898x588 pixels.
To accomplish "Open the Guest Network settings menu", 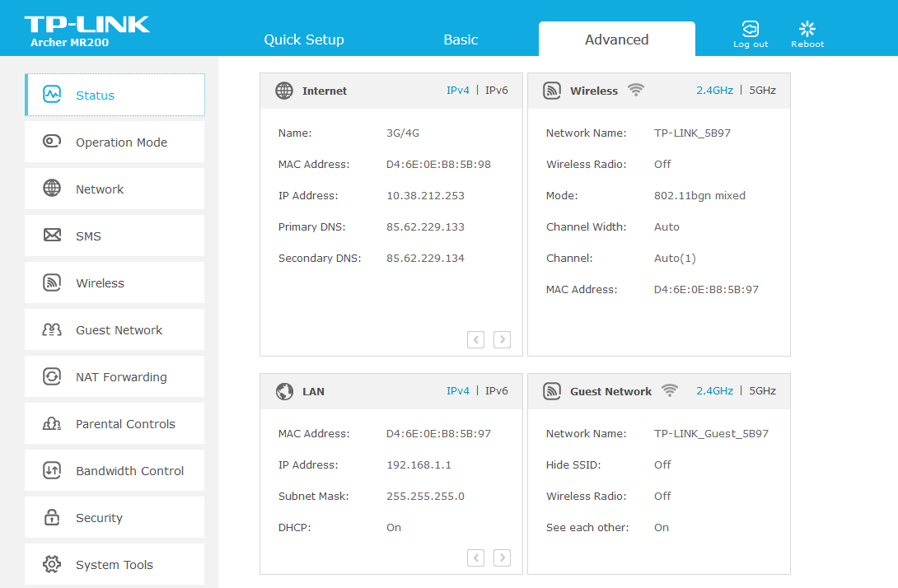I will tap(119, 330).
